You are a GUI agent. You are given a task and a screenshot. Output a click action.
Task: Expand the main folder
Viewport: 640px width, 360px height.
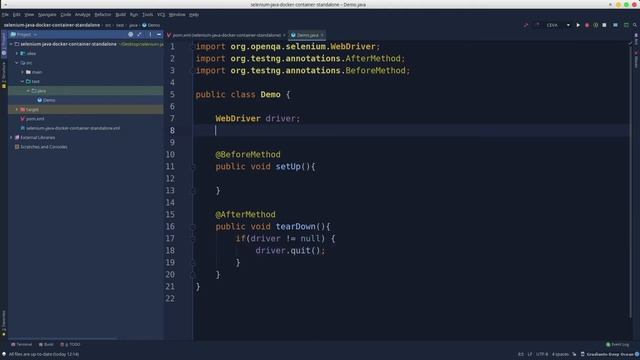(22, 72)
